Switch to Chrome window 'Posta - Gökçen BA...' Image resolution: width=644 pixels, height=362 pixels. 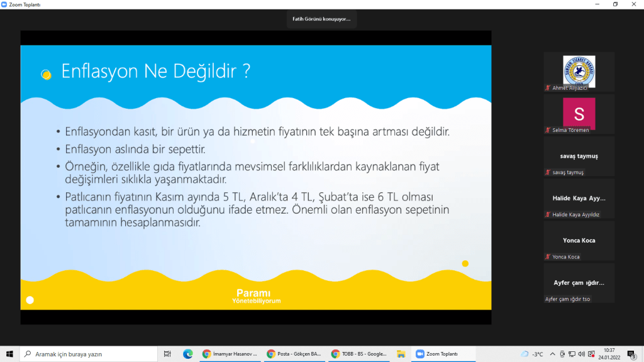tap(294, 354)
